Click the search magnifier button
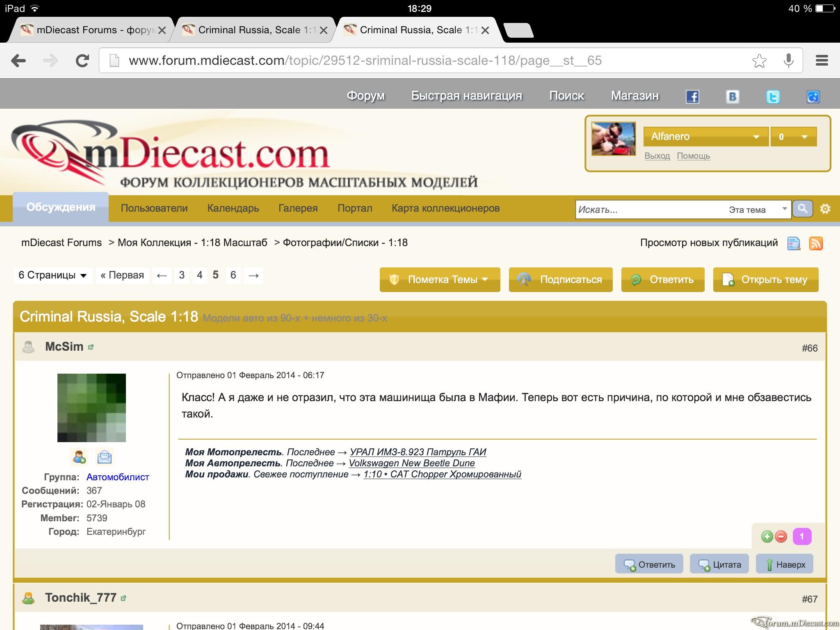 pos(802,209)
